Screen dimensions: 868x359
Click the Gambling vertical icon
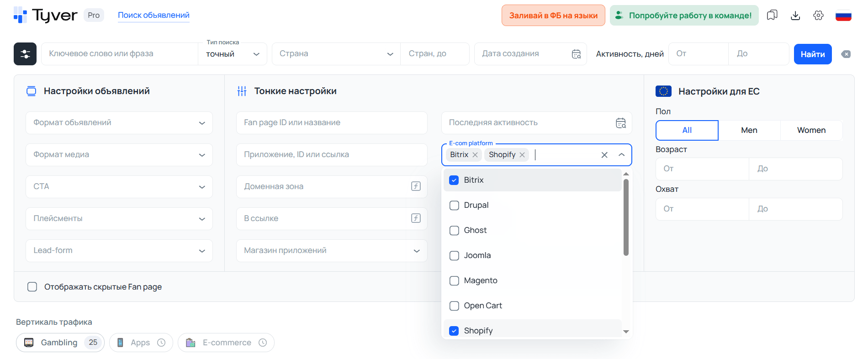pos(29,343)
